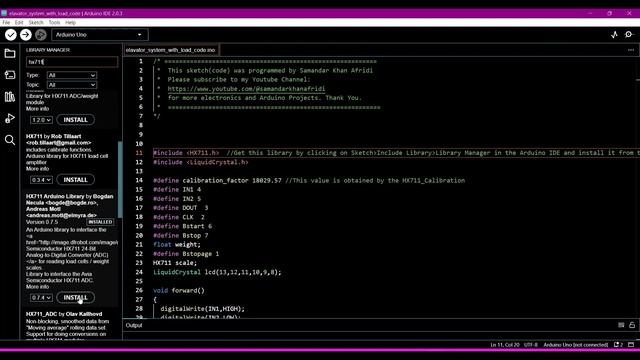Open the board selector Arduino Uno dropdown
This screenshot has width=640, height=360.
(100, 35)
